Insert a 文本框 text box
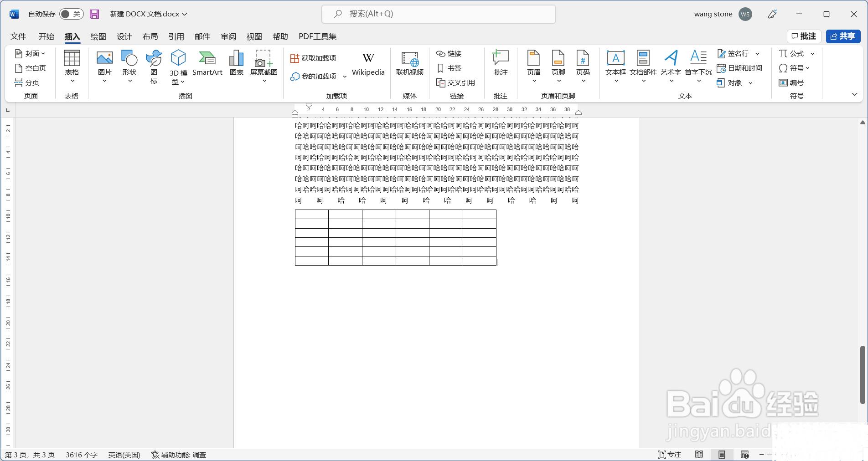The width and height of the screenshot is (868, 461). pyautogui.click(x=615, y=63)
